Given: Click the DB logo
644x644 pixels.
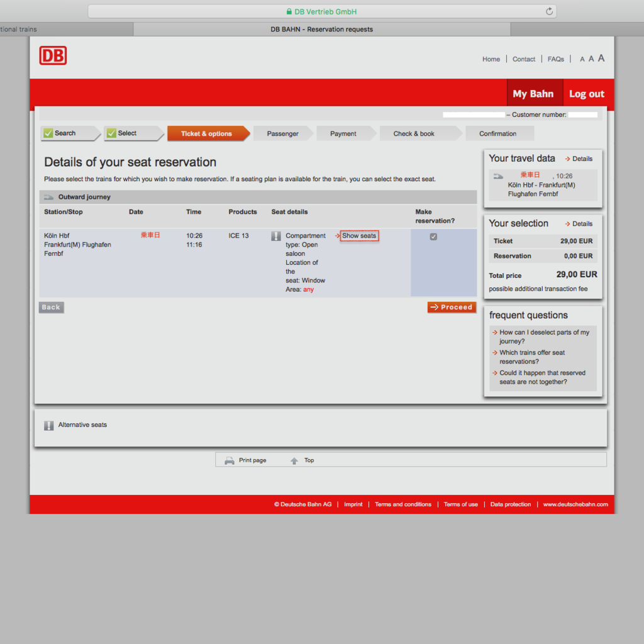Looking at the screenshot, I should tap(53, 55).
